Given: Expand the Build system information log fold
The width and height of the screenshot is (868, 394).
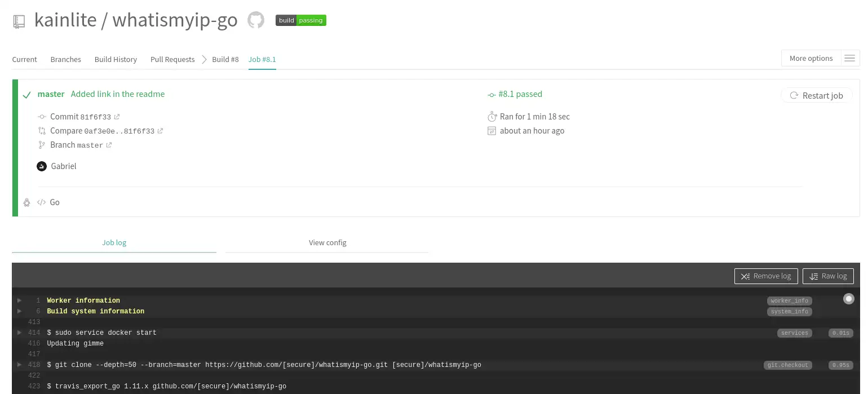Looking at the screenshot, I should coord(20,311).
